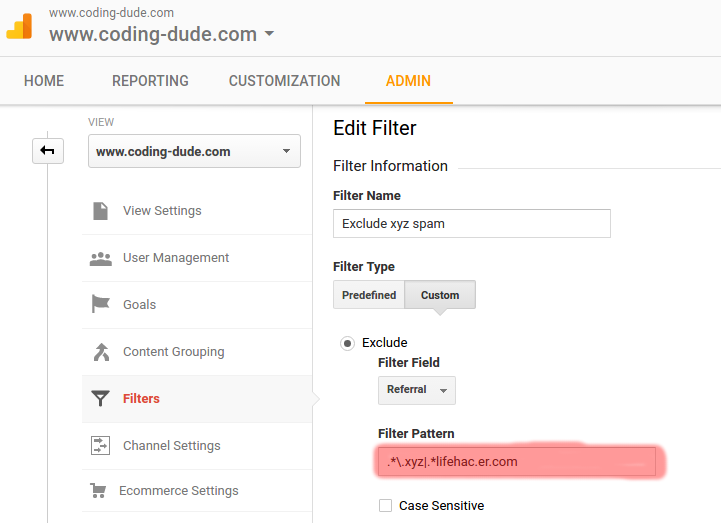Viewport: 721px width, 523px height.
Task: Open Goals via the flag icon
Action: (x=101, y=304)
